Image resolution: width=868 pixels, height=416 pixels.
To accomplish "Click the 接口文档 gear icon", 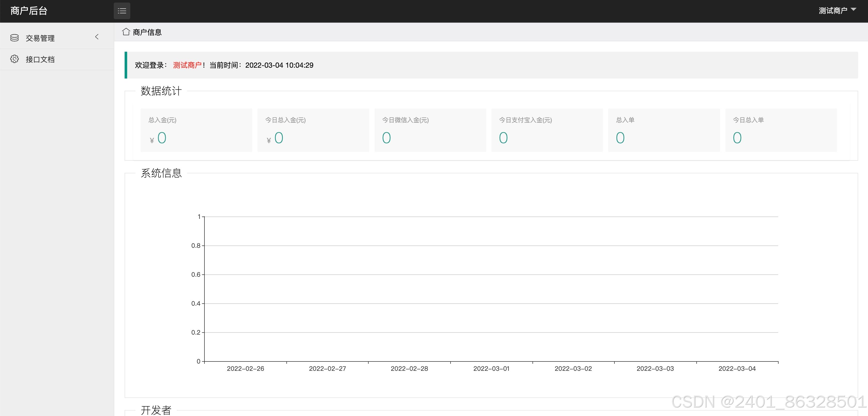I will click(x=14, y=59).
